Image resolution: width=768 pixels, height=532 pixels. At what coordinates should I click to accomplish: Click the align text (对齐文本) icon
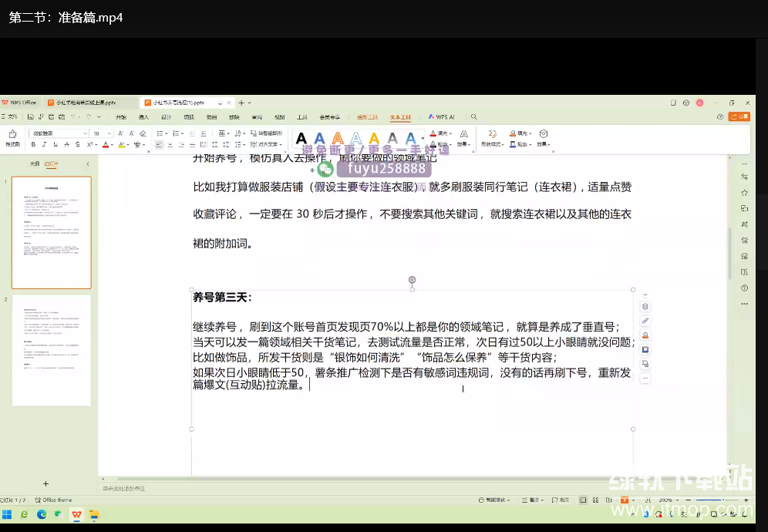click(x=253, y=144)
